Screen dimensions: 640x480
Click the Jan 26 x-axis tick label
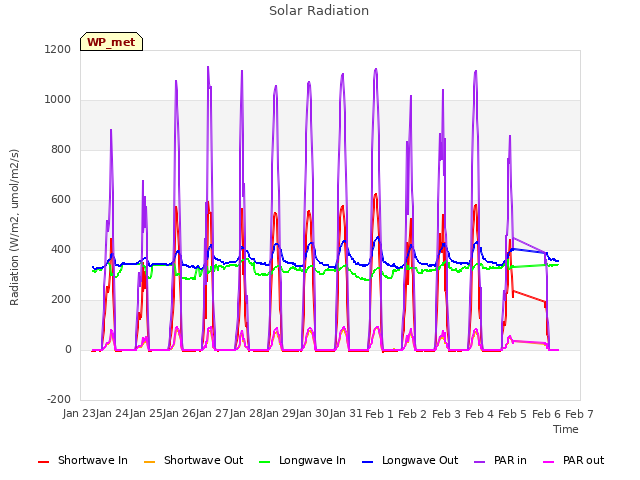[x=179, y=413]
